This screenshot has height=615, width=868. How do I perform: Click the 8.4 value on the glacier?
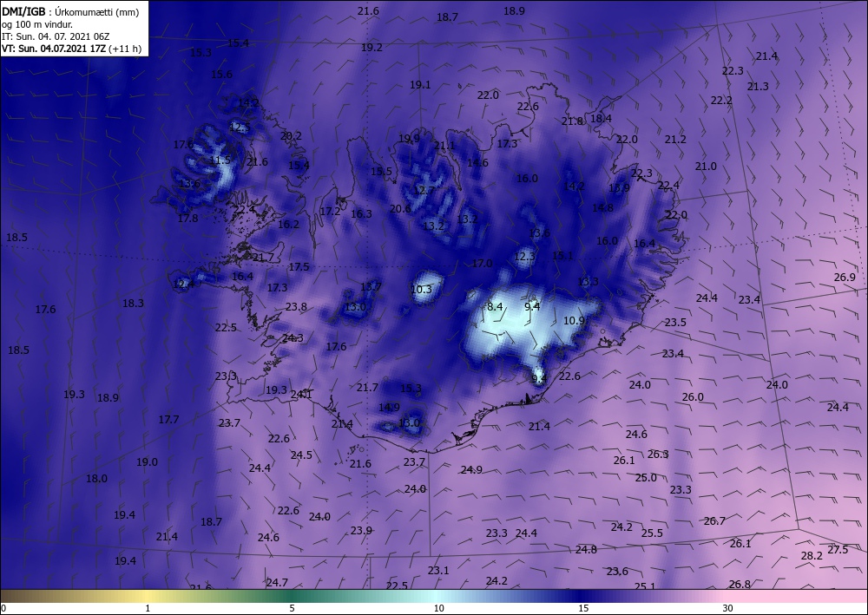[495, 306]
